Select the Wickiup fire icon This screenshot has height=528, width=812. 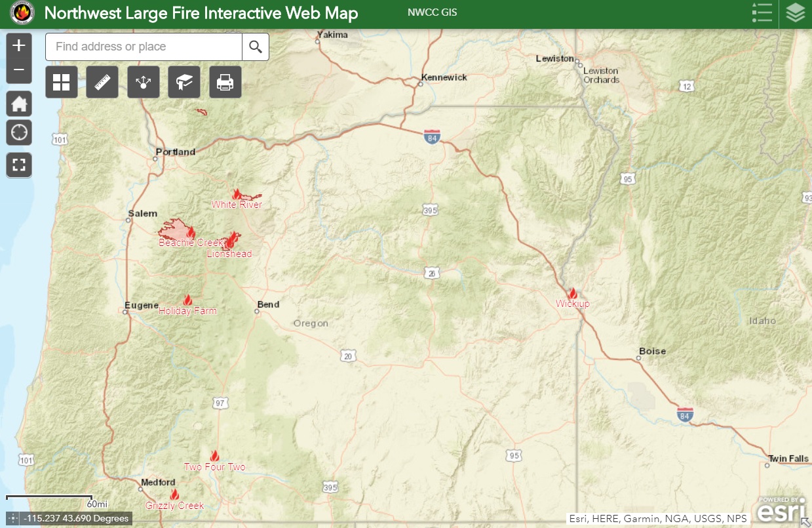(572, 293)
